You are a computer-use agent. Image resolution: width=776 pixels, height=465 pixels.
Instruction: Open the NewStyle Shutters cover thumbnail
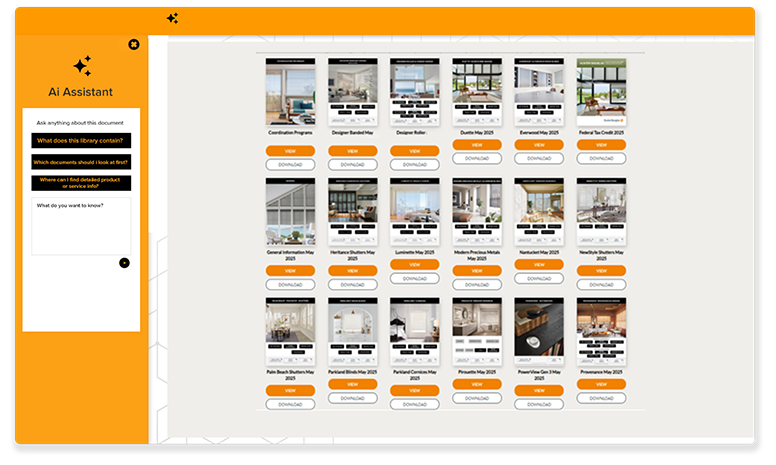[601, 212]
